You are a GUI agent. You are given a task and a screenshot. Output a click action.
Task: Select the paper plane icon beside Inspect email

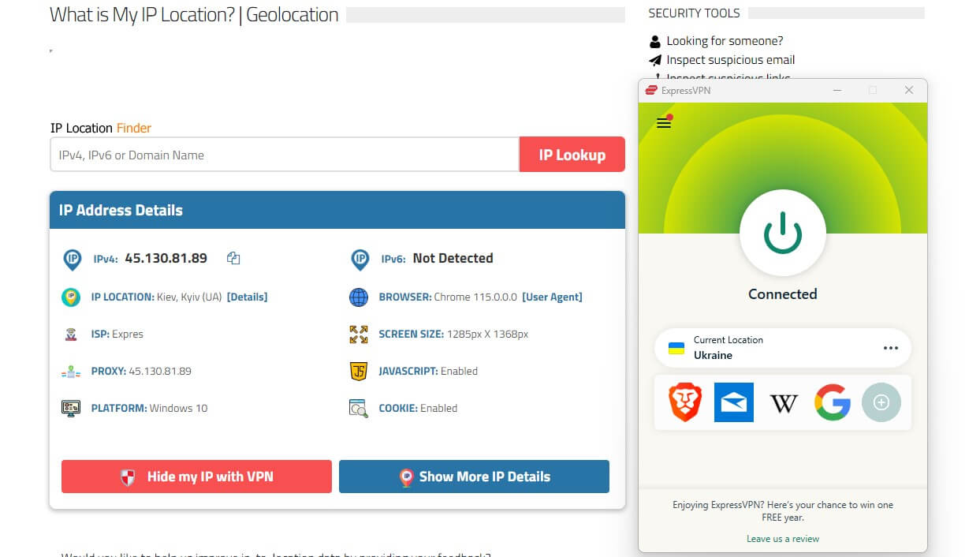654,60
